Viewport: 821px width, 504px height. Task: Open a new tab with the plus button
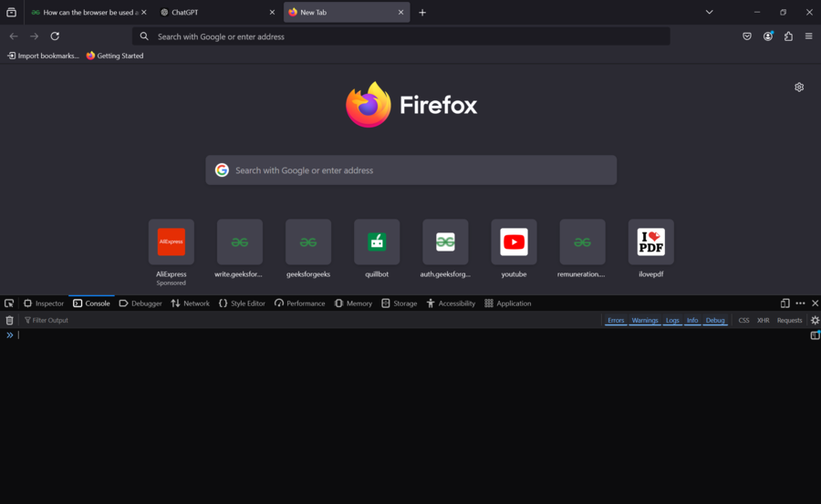[x=422, y=12]
